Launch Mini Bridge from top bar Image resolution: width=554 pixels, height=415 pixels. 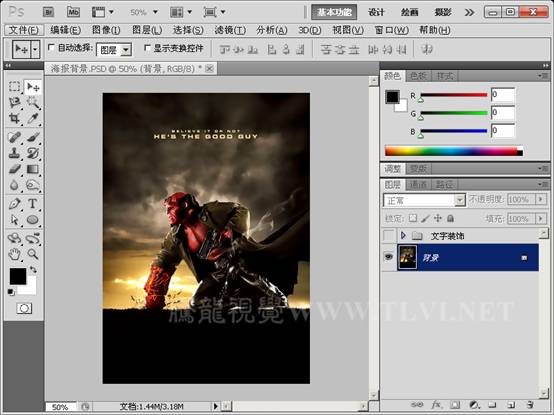(73, 12)
